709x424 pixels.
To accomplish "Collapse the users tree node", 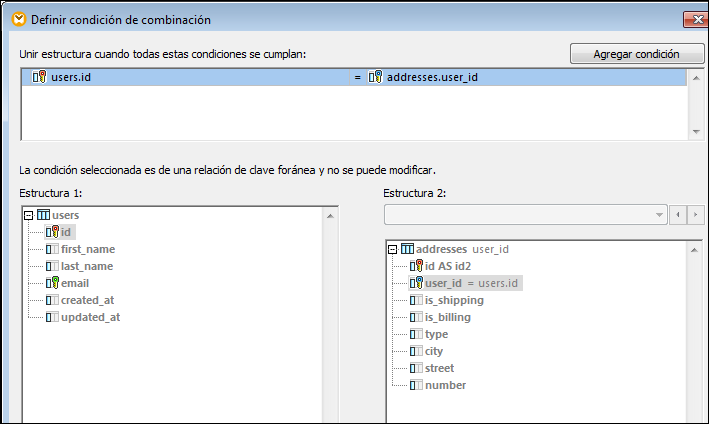I will pos(29,215).
